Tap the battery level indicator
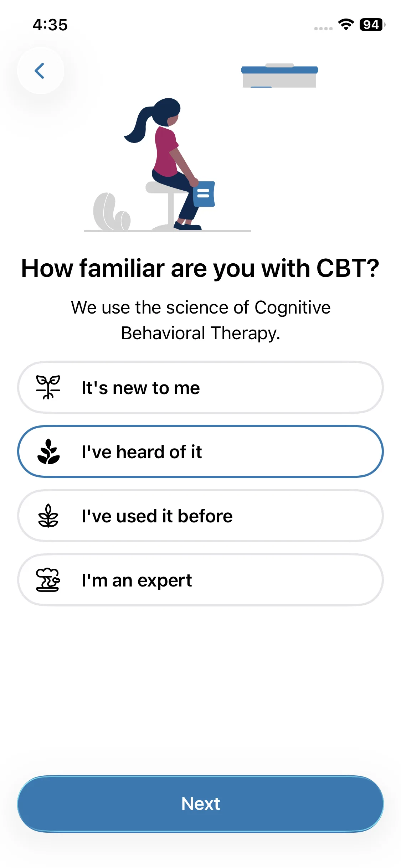Viewport: 401px width, 868px height. pyautogui.click(x=372, y=25)
